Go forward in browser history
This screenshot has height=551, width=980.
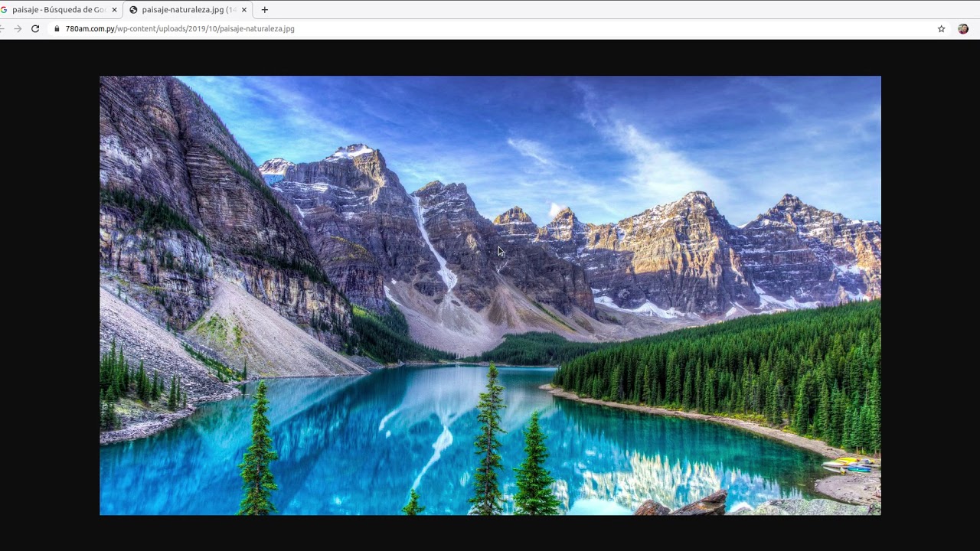point(18,28)
